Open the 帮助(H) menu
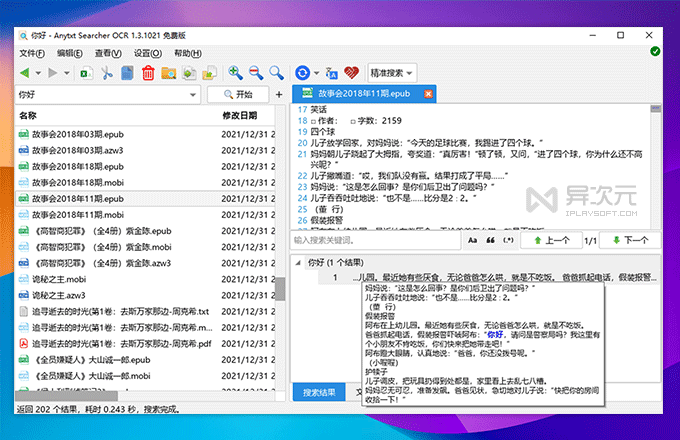The image size is (680, 440). [188, 53]
